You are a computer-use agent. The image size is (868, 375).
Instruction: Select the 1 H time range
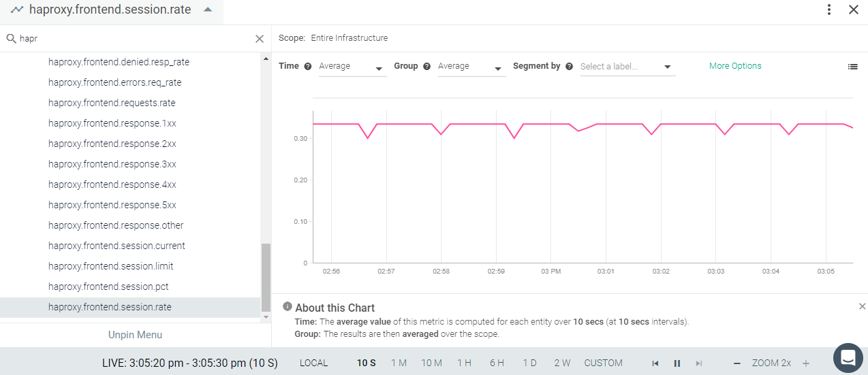(464, 363)
